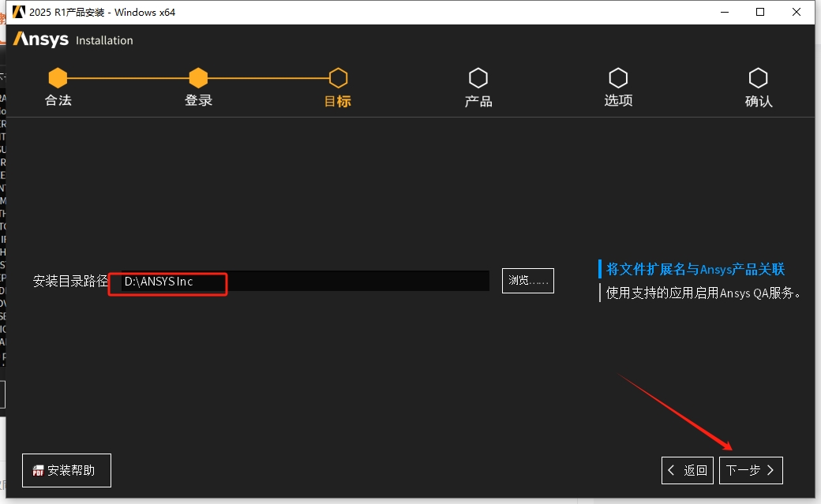Click the Ansys logo in the header
The image size is (821, 504).
[41, 39]
